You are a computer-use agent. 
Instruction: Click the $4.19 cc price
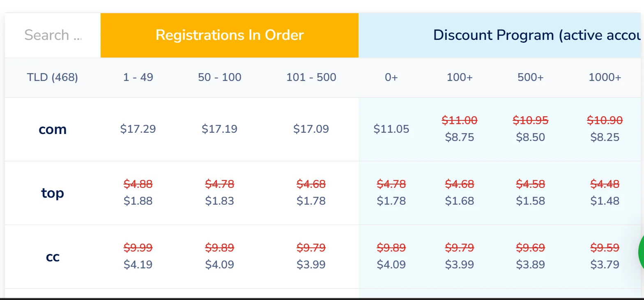point(138,264)
